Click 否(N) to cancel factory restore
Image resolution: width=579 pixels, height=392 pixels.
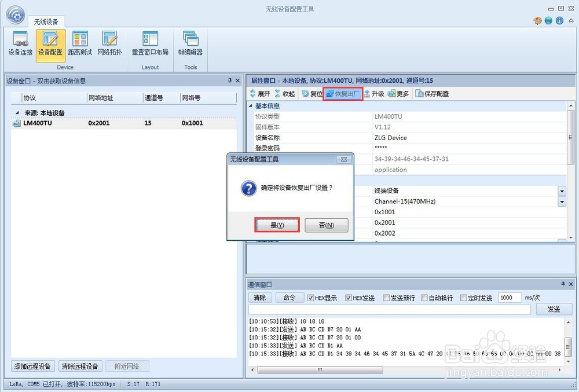pyautogui.click(x=327, y=225)
